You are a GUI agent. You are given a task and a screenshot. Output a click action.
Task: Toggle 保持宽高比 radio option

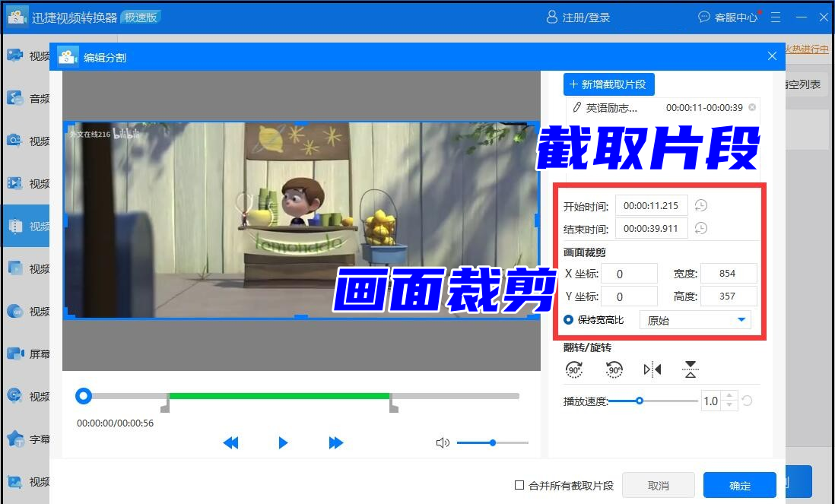click(568, 320)
